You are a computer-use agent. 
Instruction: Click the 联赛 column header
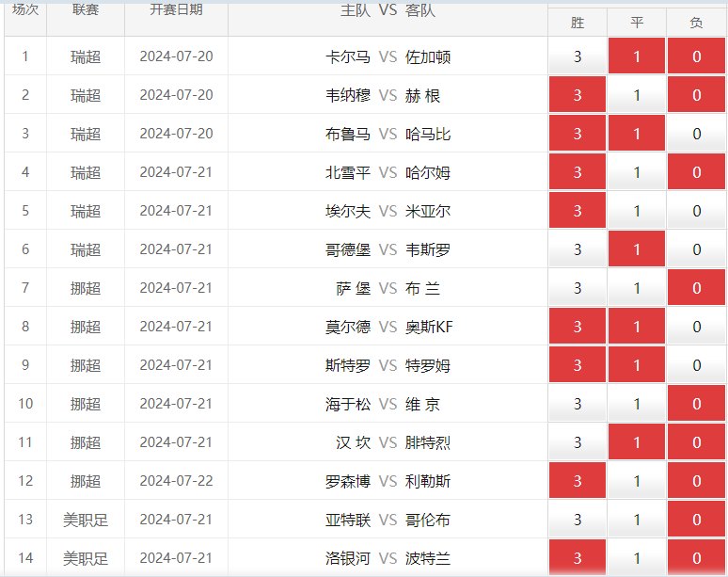pos(86,9)
